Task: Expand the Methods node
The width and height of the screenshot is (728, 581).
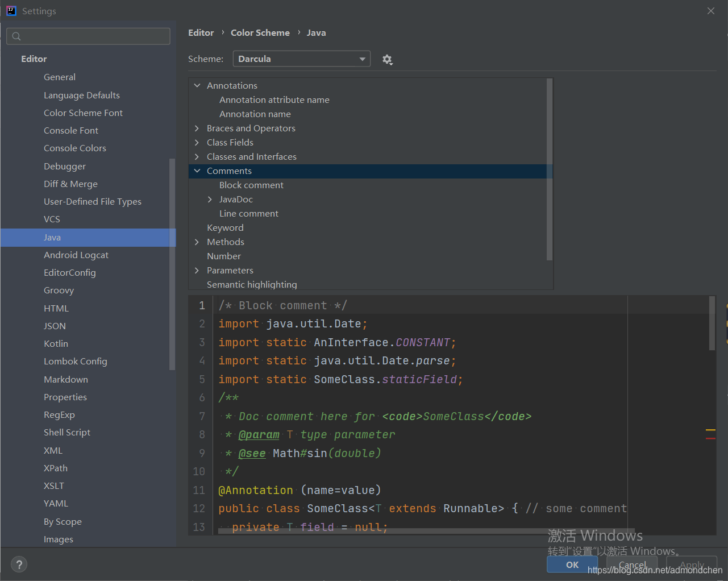Action: click(197, 242)
